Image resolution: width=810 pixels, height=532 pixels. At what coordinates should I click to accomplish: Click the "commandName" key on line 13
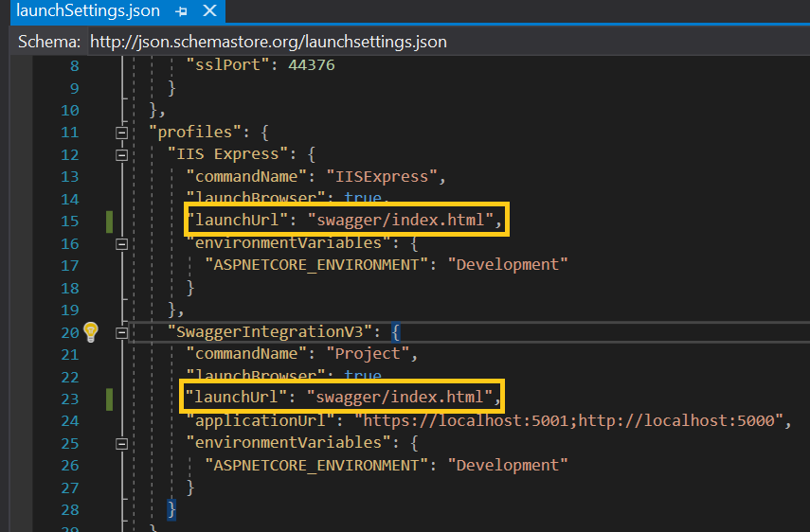point(246,176)
